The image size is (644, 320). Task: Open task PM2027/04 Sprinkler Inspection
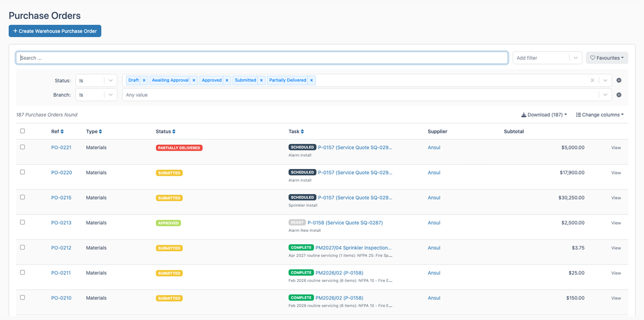tap(353, 248)
